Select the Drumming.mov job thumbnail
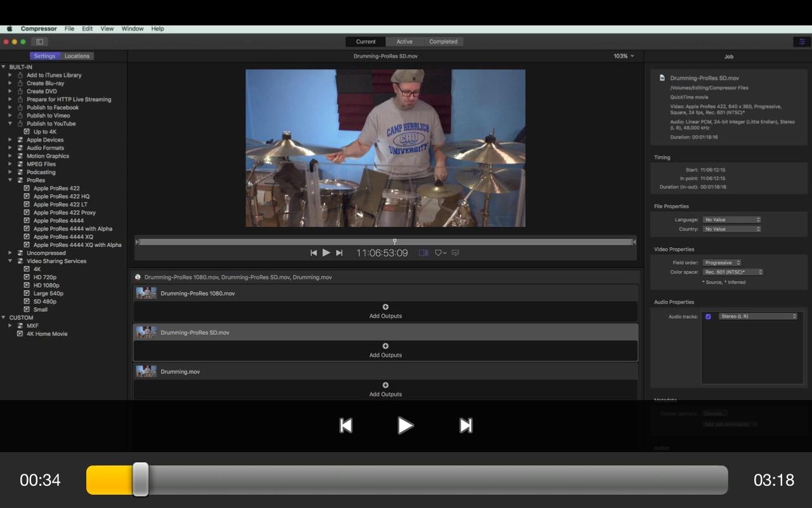This screenshot has height=508, width=812. tap(147, 371)
